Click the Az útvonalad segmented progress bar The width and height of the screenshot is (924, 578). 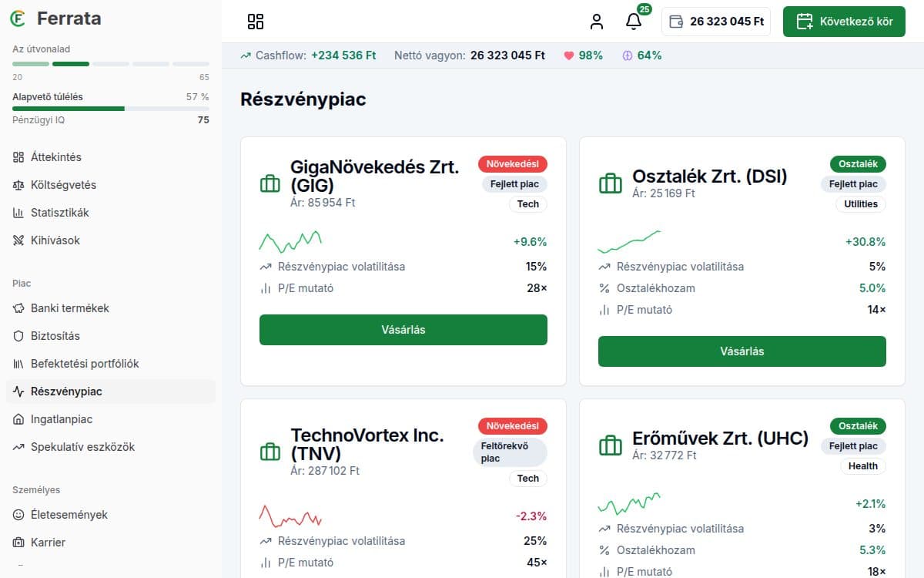[x=111, y=64]
